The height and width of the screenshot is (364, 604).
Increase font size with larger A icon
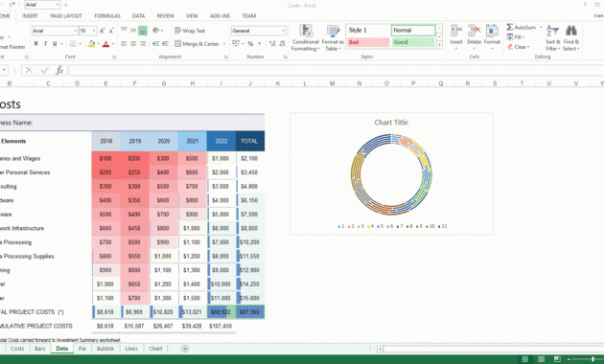102,31
